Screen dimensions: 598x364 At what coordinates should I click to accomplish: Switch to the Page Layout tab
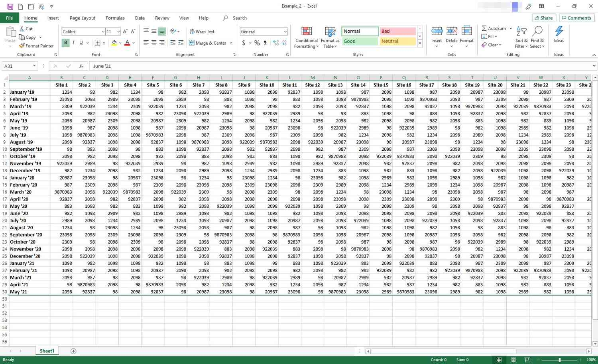point(82,18)
